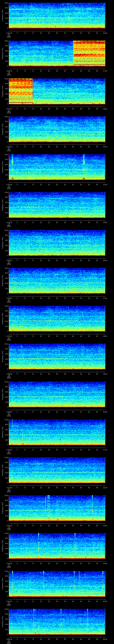Click the Frequency (Hz) axis title of the 0:29:00 panel
114x644 pixels.
click(x=3, y=16)
